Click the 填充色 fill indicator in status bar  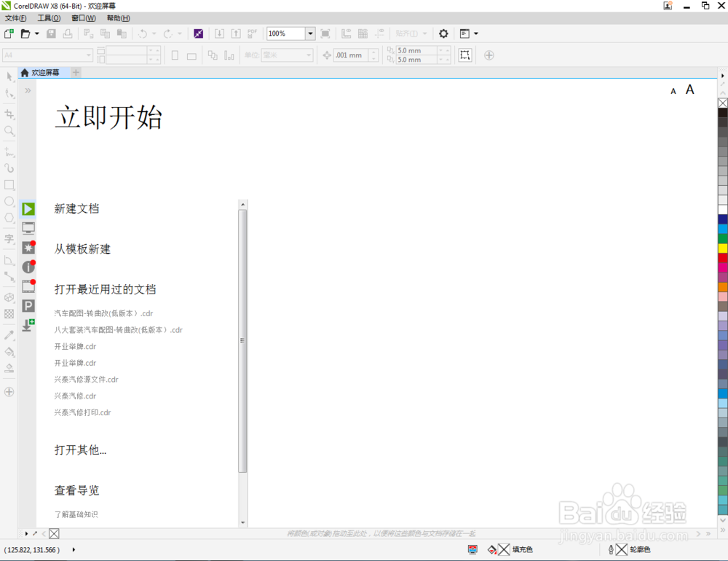(510, 550)
